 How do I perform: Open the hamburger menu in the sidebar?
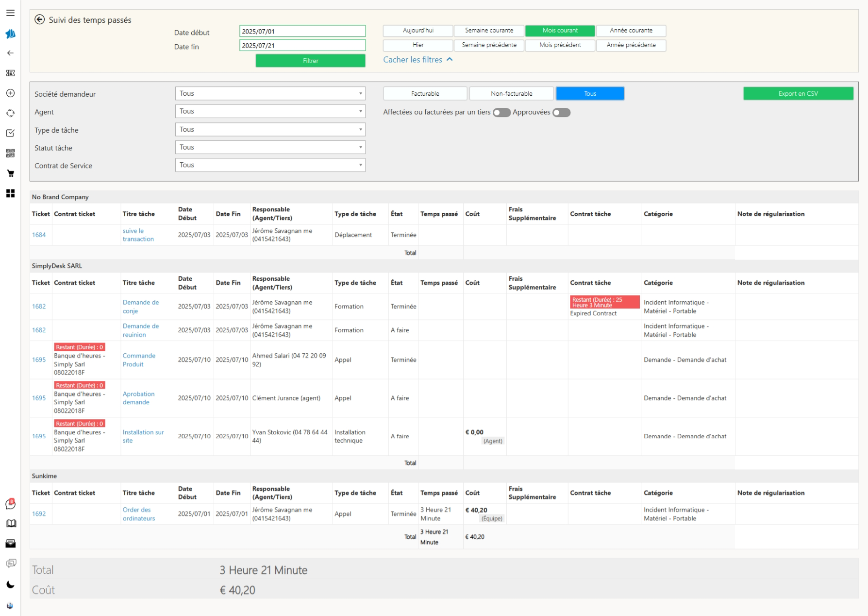(x=10, y=13)
